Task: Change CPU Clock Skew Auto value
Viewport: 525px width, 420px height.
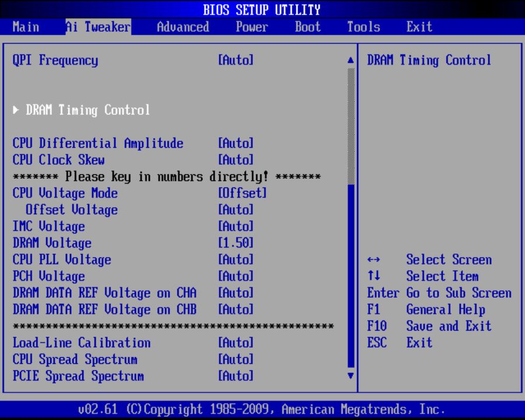Action: tap(236, 160)
